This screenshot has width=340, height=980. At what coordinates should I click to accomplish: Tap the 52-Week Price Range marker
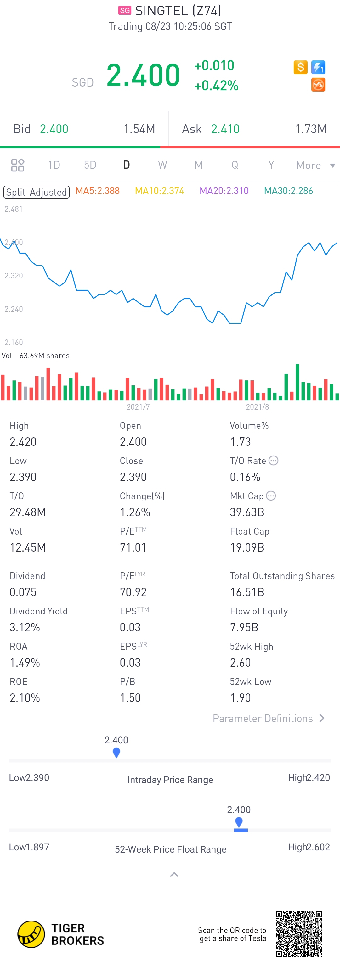(x=239, y=823)
